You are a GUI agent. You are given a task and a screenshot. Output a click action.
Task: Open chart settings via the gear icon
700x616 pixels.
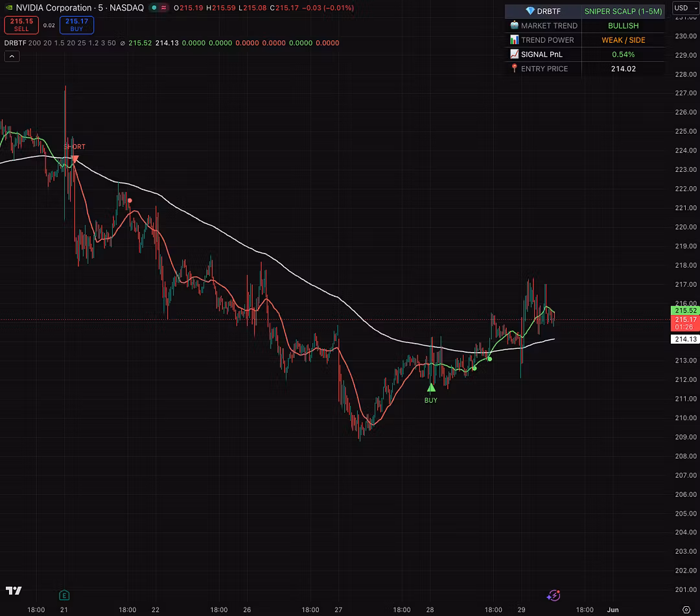pyautogui.click(x=686, y=610)
